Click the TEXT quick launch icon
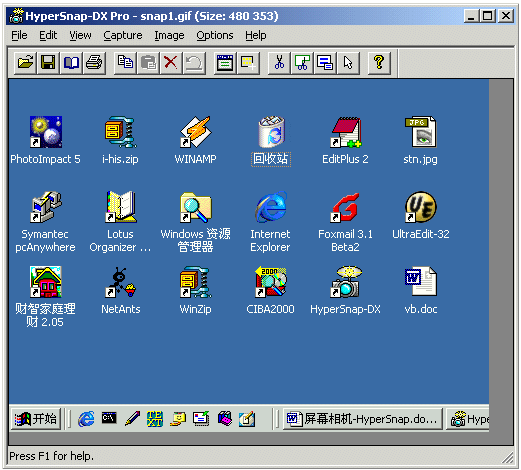Screen dimensions: 521x470 [155, 419]
